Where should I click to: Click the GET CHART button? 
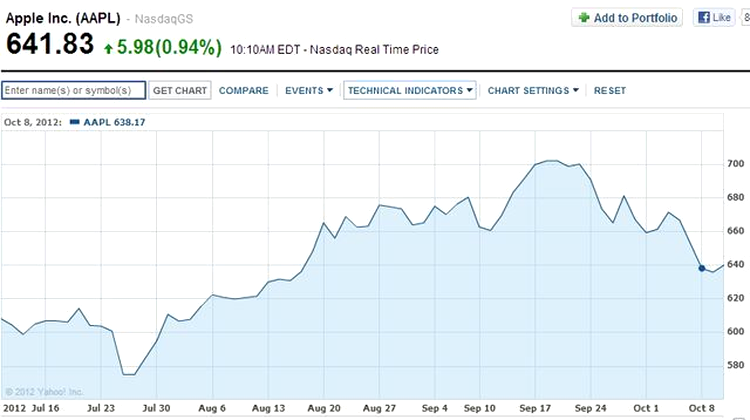tap(180, 90)
